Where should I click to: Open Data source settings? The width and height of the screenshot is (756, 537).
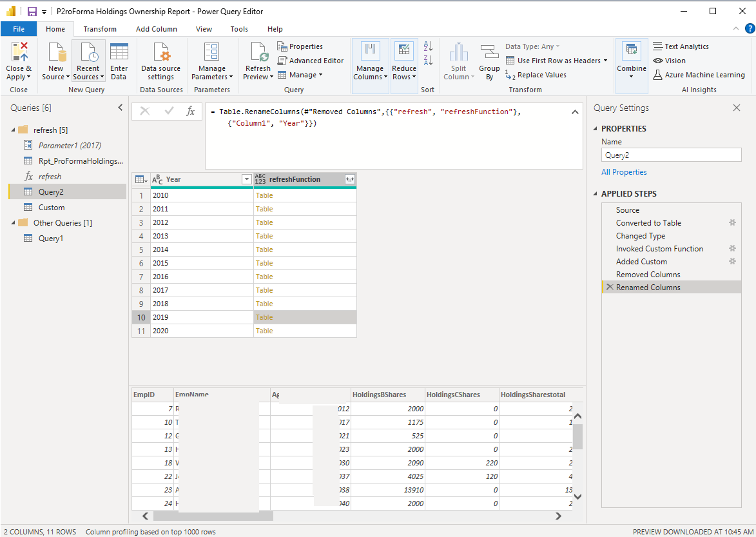[160, 53]
